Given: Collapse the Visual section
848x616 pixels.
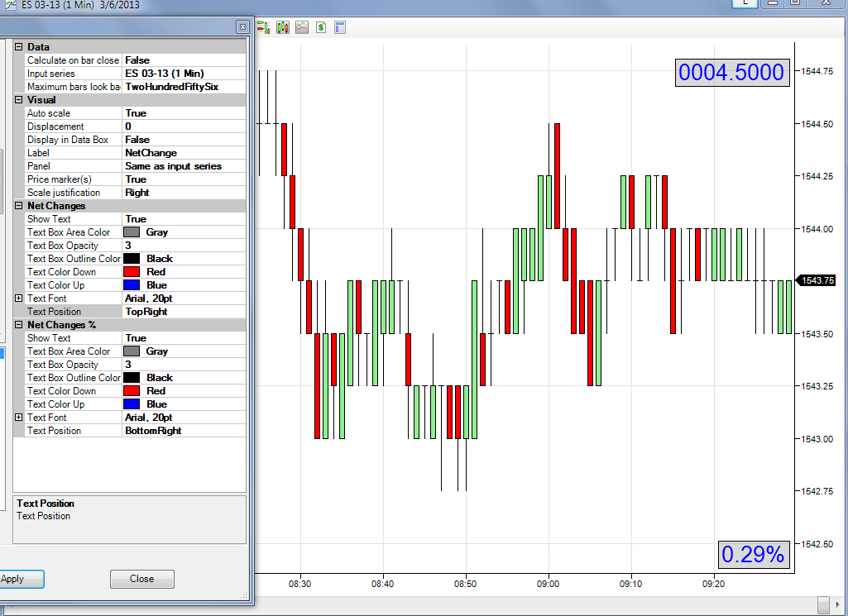Looking at the screenshot, I should tap(18, 100).
